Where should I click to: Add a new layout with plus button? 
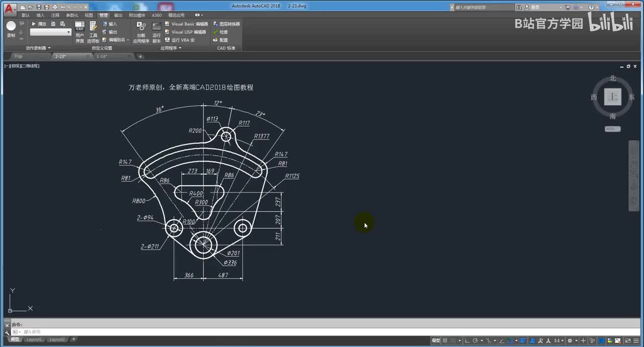[x=73, y=339]
